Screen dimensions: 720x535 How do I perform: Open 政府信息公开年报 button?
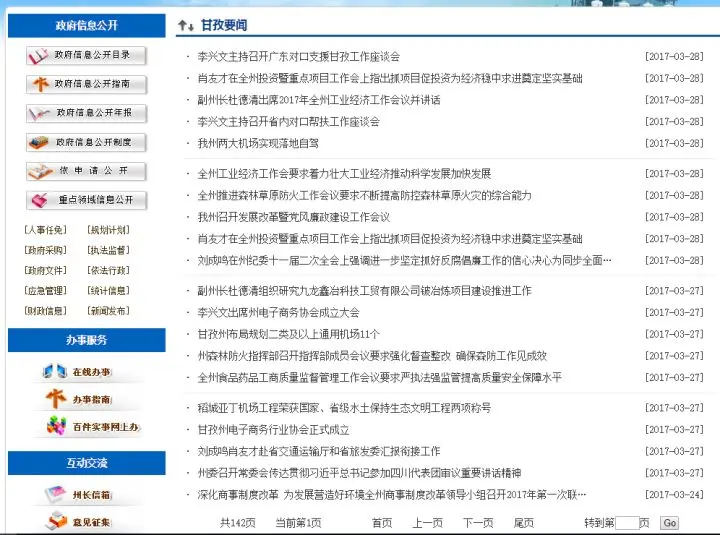pos(86,113)
